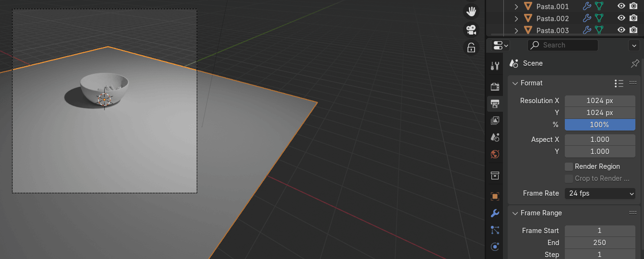
Task: Expand the Pasta.003 tree item
Action: (516, 31)
